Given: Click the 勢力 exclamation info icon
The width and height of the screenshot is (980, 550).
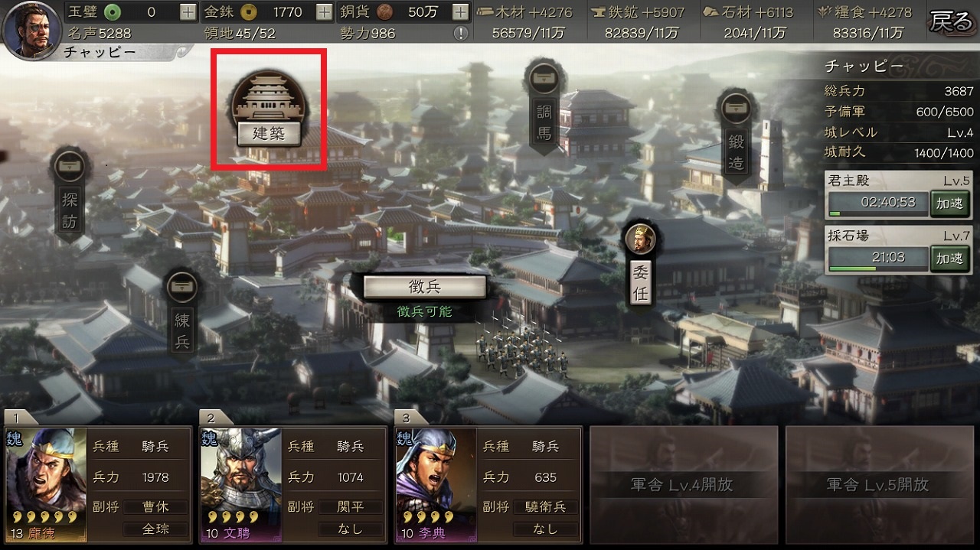Looking at the screenshot, I should point(460,33).
